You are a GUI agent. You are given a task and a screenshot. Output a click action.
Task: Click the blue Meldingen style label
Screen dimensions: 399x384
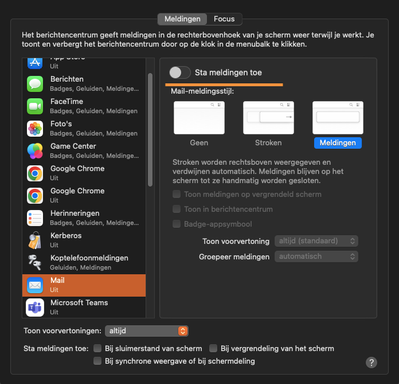338,143
